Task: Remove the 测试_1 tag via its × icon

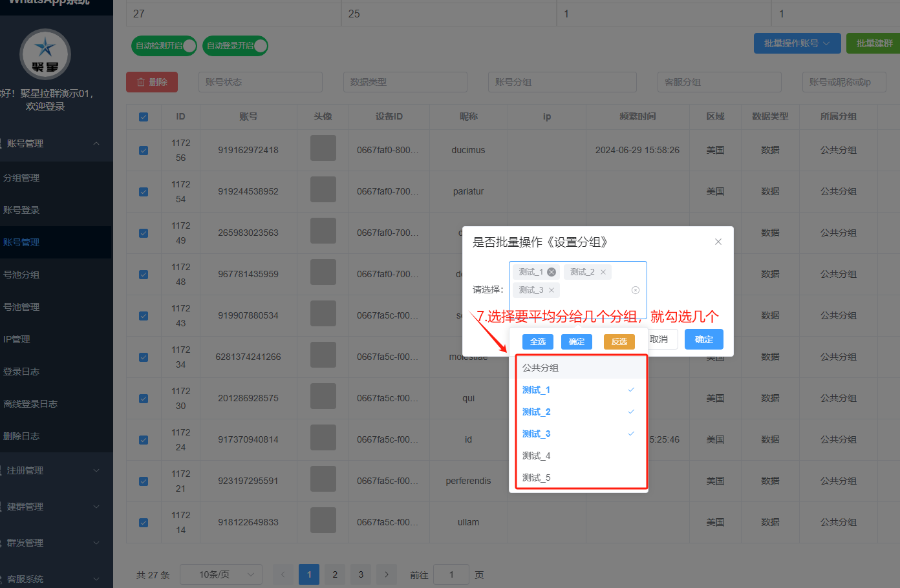Action: pyautogui.click(x=552, y=271)
